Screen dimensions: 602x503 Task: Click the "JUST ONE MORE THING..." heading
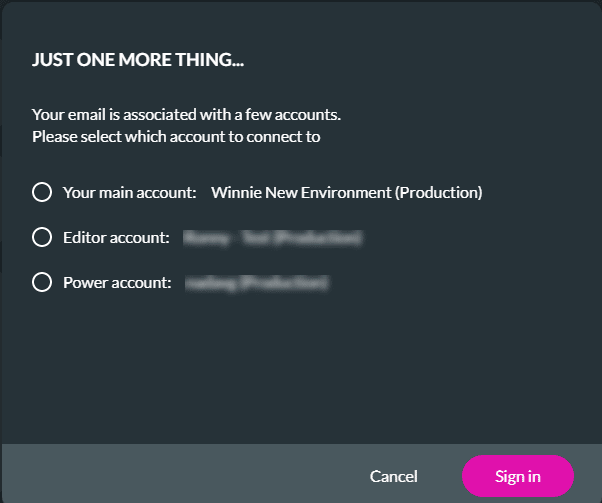[139, 60]
